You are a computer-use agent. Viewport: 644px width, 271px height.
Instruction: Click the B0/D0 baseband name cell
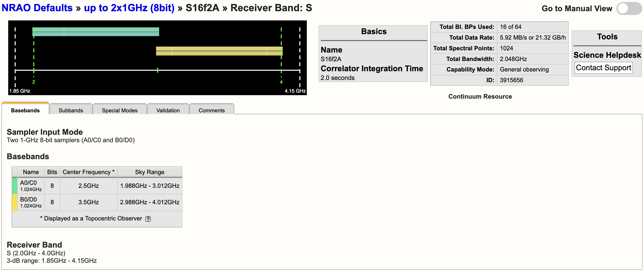point(31,202)
